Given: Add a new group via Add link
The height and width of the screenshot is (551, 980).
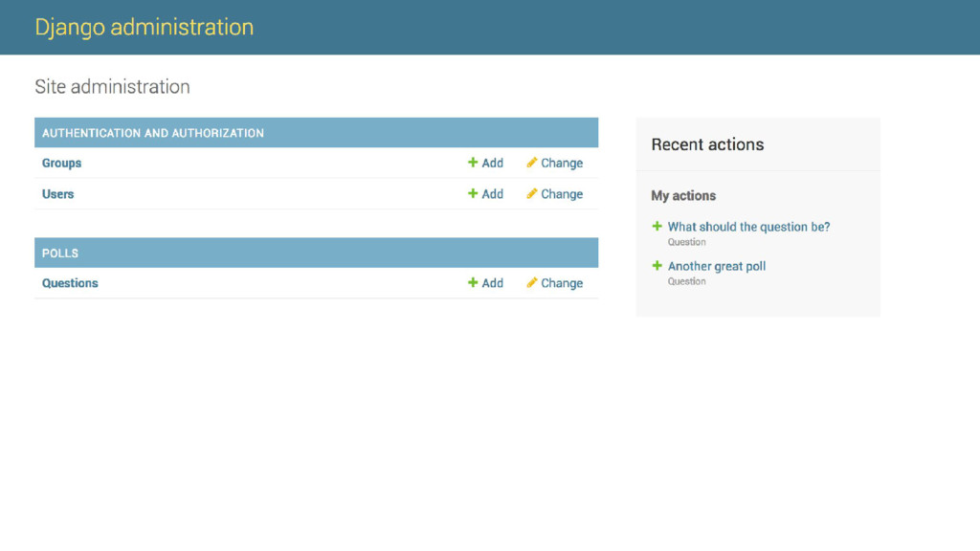Looking at the screenshot, I should click(x=492, y=163).
